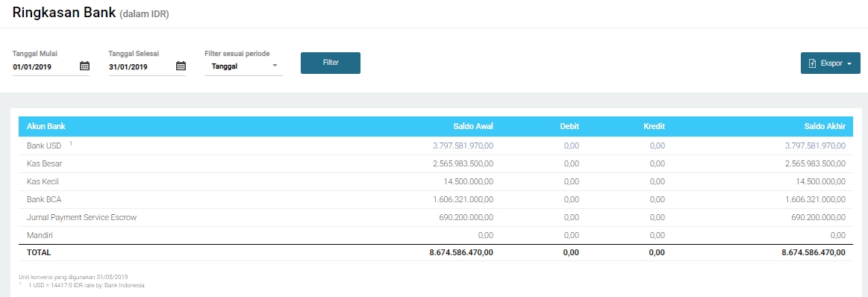Image resolution: width=868 pixels, height=297 pixels.
Task: Open Jurnal Payment Service Escrow account
Action: coord(81,217)
